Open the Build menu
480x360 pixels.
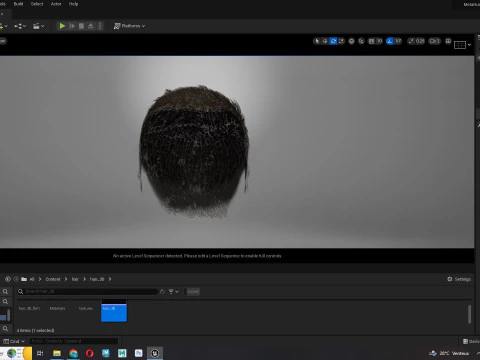coord(18,4)
